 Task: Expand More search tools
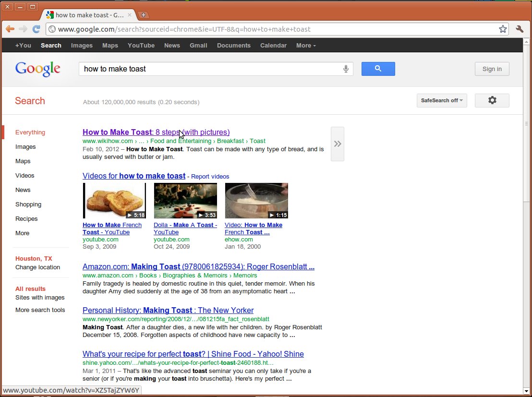click(x=40, y=310)
